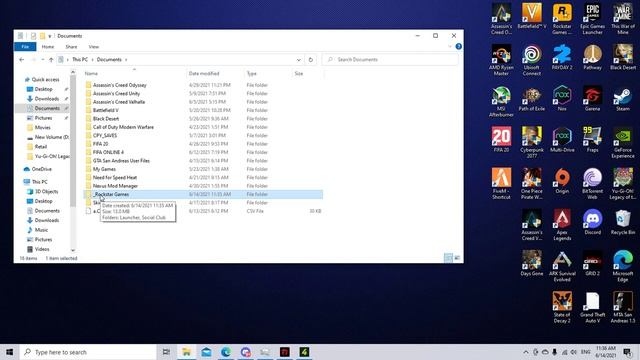The image size is (640, 360).
Task: Open the File ribbon tab
Action: (25, 47)
